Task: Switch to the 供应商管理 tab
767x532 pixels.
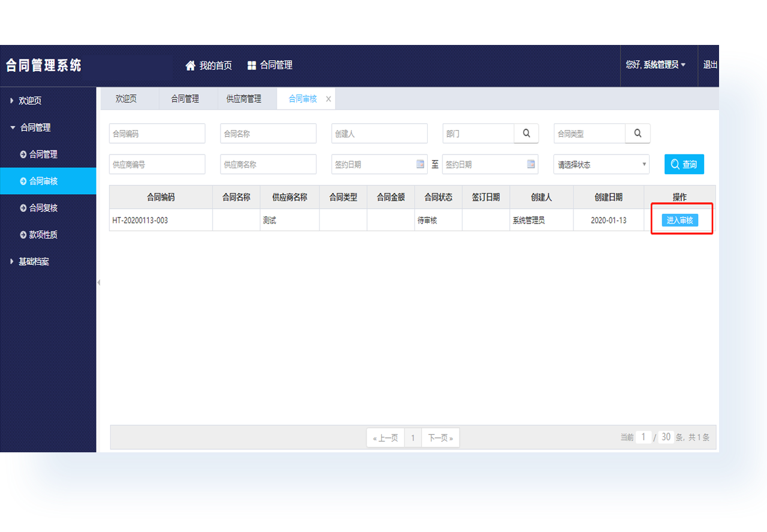Action: tap(243, 99)
